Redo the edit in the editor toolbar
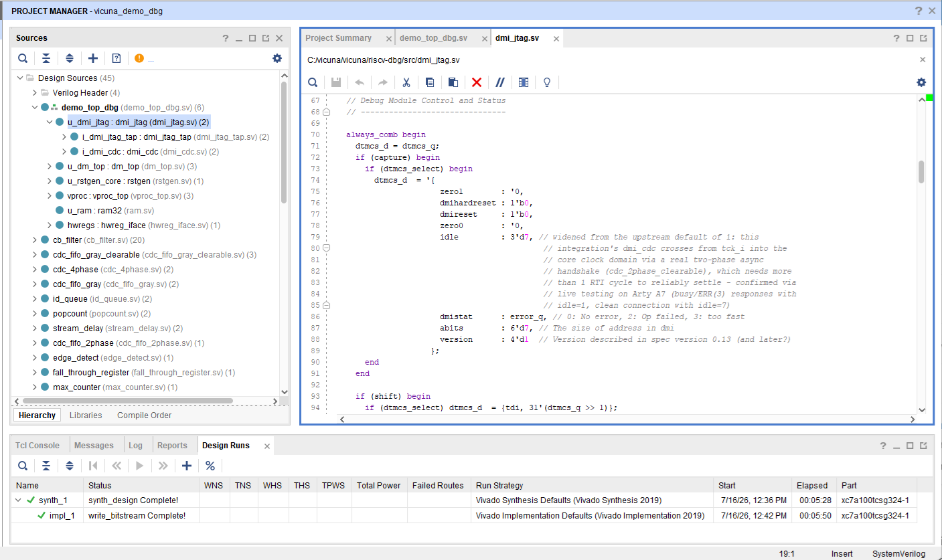942x560 pixels. point(383,82)
